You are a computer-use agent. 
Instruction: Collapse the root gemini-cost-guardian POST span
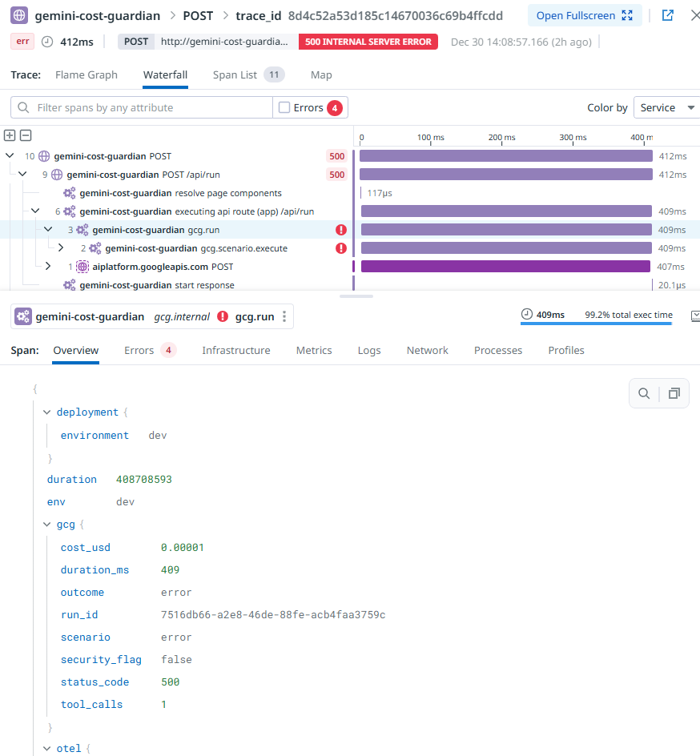click(x=10, y=155)
